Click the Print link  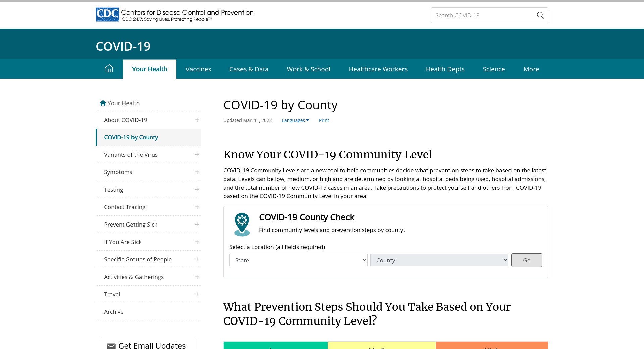pos(324,120)
